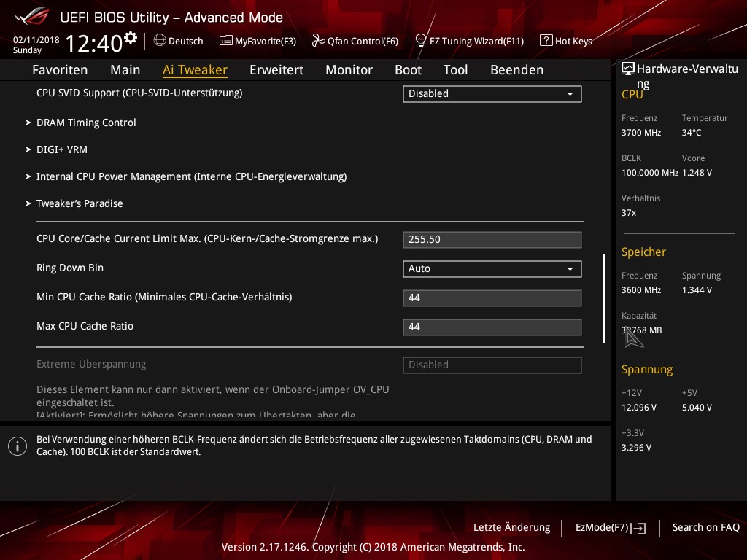The height and width of the screenshot is (560, 747).
Task: Go to the Boot tab
Action: pyautogui.click(x=409, y=70)
